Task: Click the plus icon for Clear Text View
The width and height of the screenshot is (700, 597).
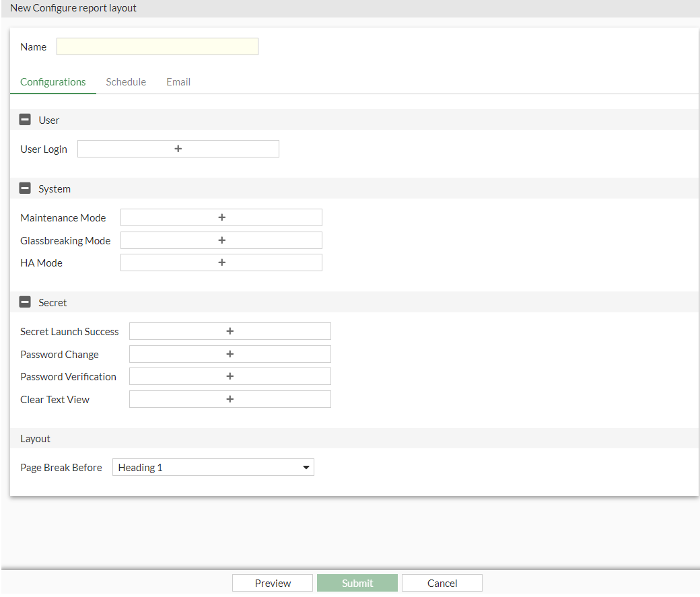Action: click(230, 398)
